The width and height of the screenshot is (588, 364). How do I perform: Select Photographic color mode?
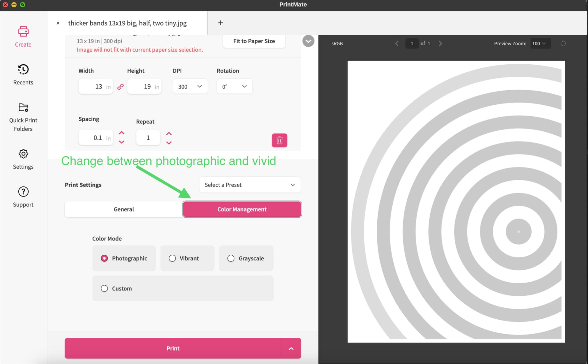pyautogui.click(x=124, y=258)
